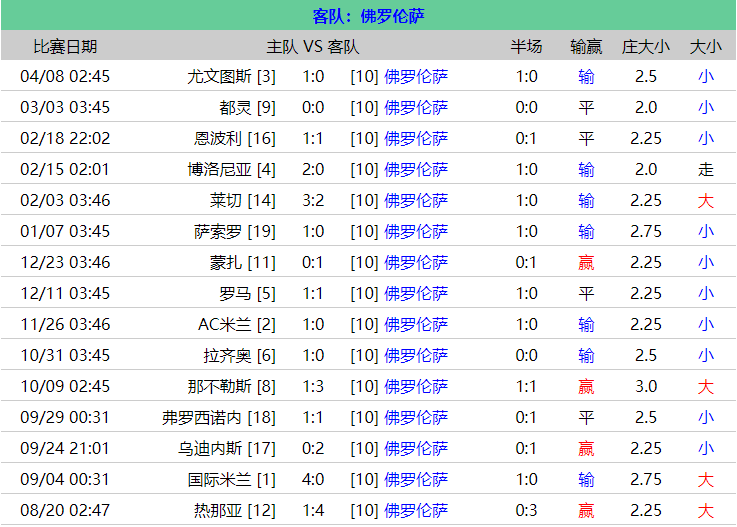Screen dimensions: 737x527
Task: Open 佛罗伦萨 link in 罗马 row
Action: coord(416,293)
